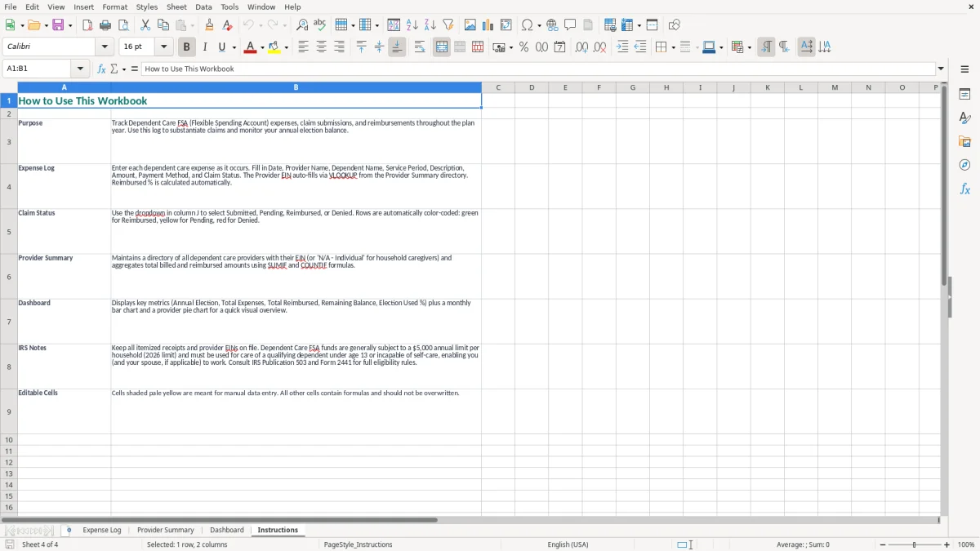Viewport: 980px width, 551px height.
Task: Click the Sort Descending icon
Action: point(430,25)
